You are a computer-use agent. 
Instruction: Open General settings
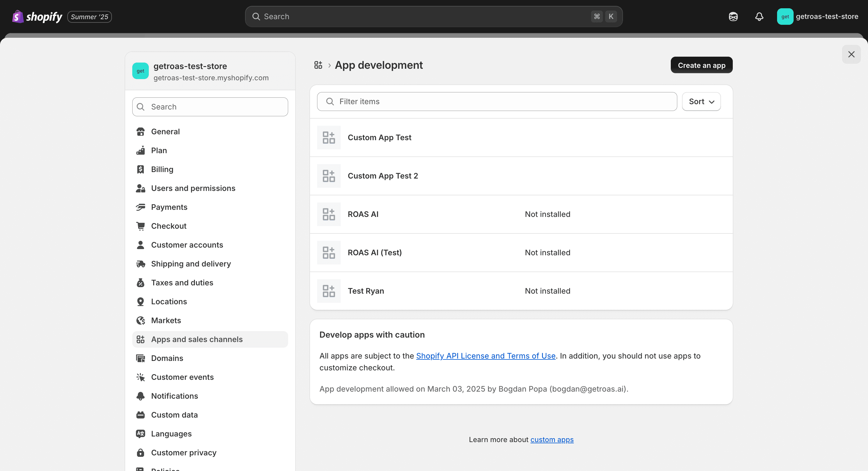(210, 132)
